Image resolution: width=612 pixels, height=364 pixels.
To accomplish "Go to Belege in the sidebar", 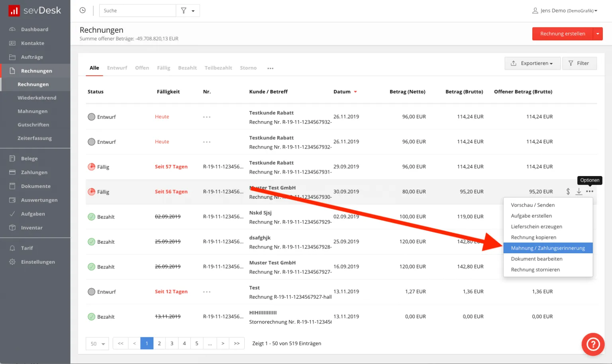I will pos(29,159).
